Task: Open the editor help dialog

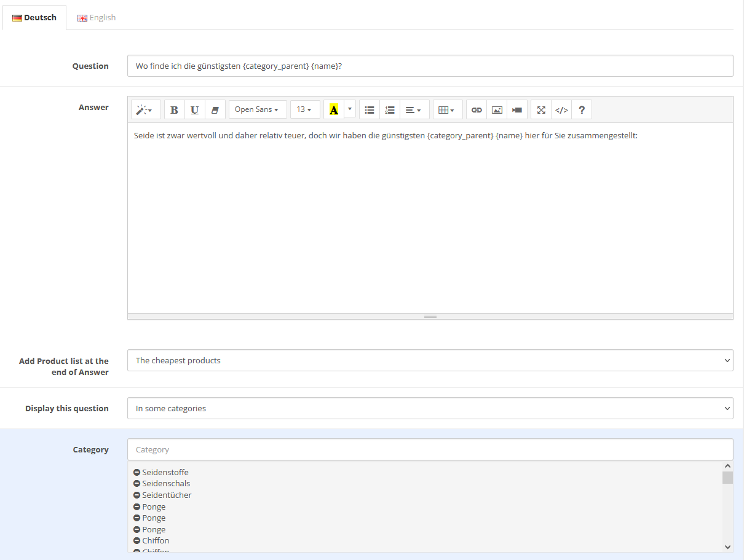Action: point(582,110)
